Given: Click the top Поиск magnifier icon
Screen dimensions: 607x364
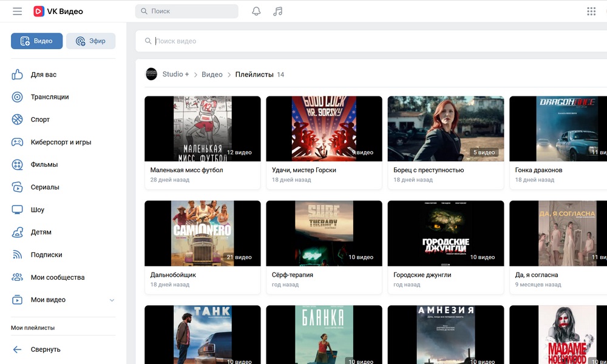Looking at the screenshot, I should click(144, 11).
